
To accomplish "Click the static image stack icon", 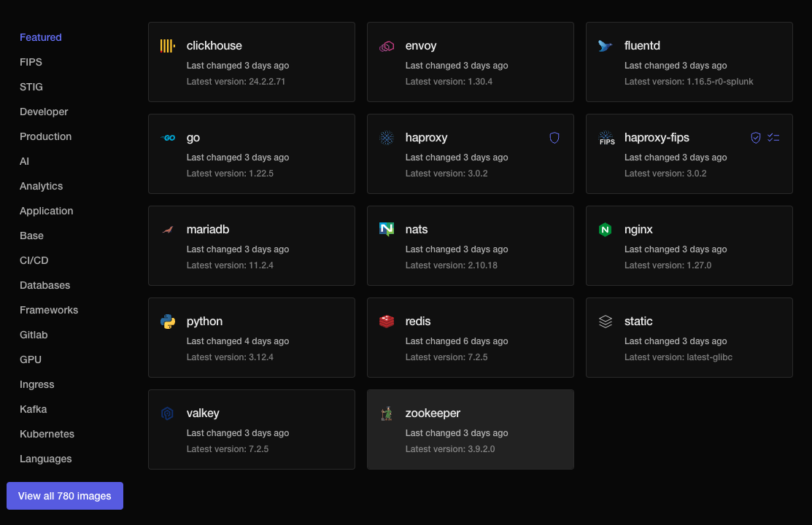I will 605,321.
